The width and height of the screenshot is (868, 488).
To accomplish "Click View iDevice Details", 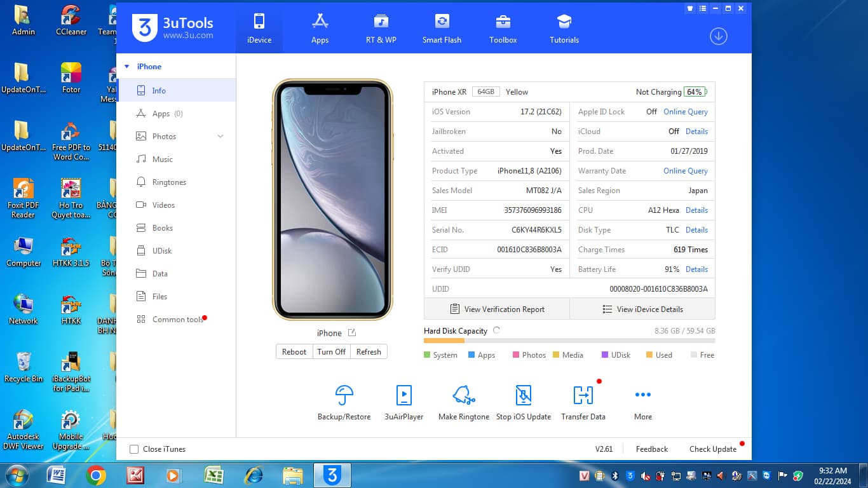I will pos(642,309).
